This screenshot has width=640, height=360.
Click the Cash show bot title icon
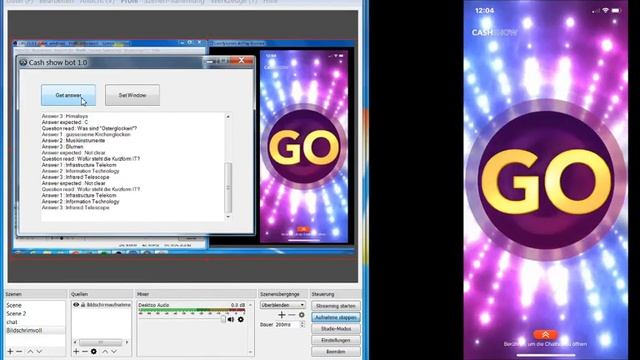[23, 62]
